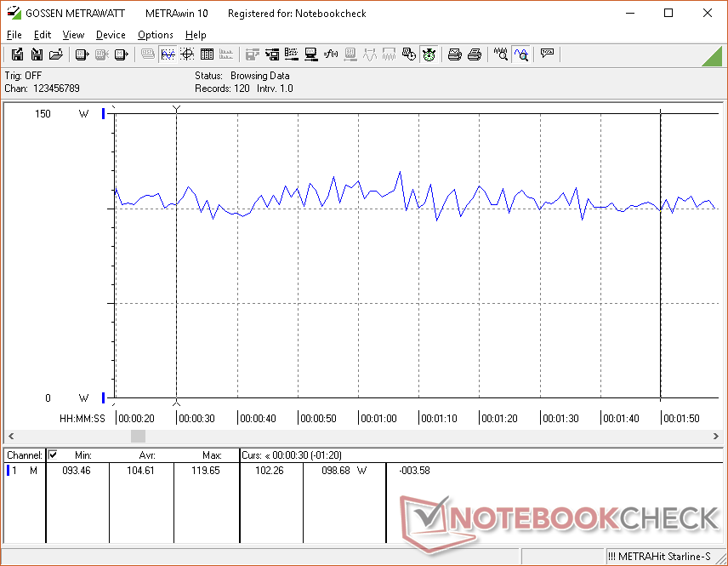Click the cursor value 102.26
This screenshot has height=566, width=728.
[270, 471]
